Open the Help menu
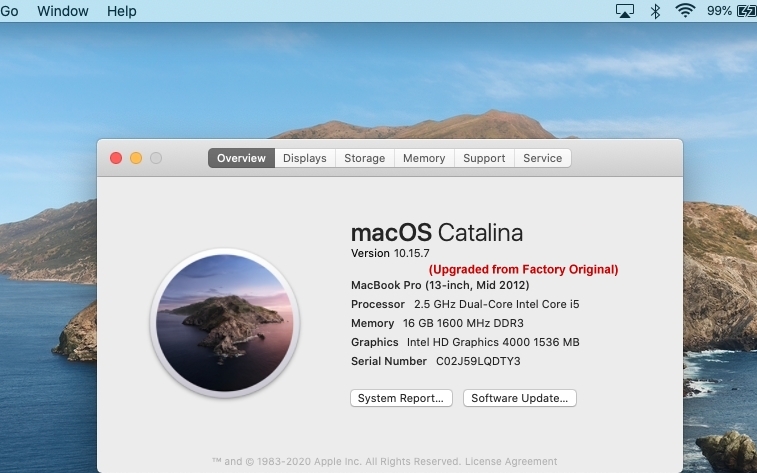 pyautogui.click(x=122, y=11)
